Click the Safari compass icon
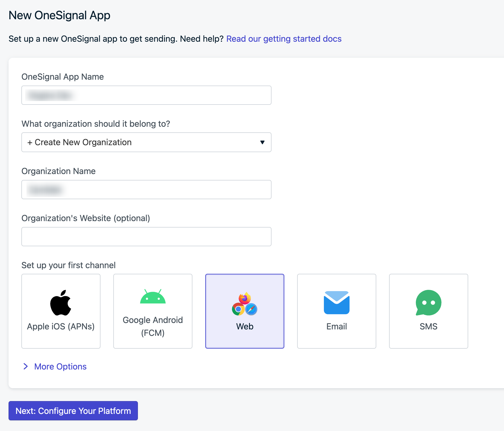The width and height of the screenshot is (504, 431). point(251,309)
